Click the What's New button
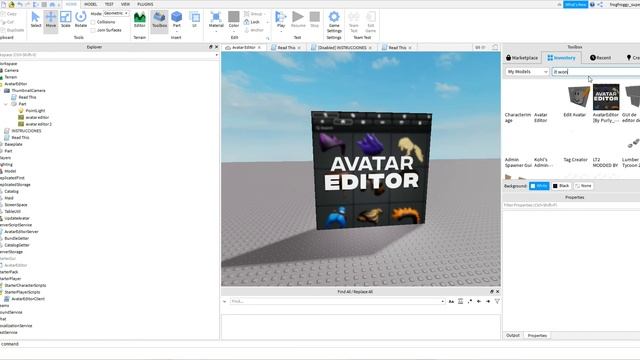This screenshot has height=360, width=640. [x=576, y=4]
